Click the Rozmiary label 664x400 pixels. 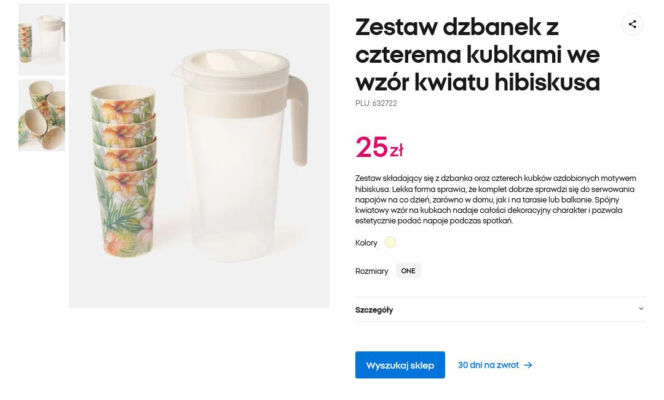(x=371, y=271)
